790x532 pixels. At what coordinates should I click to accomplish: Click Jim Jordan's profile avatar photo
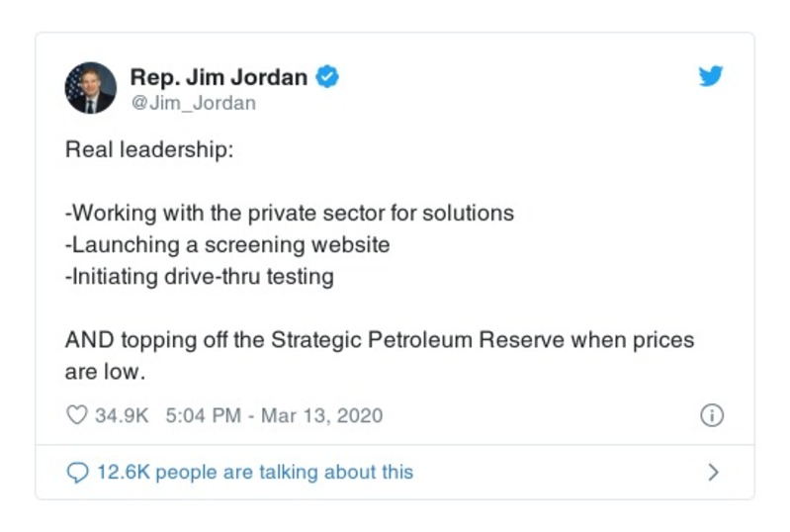coord(91,88)
